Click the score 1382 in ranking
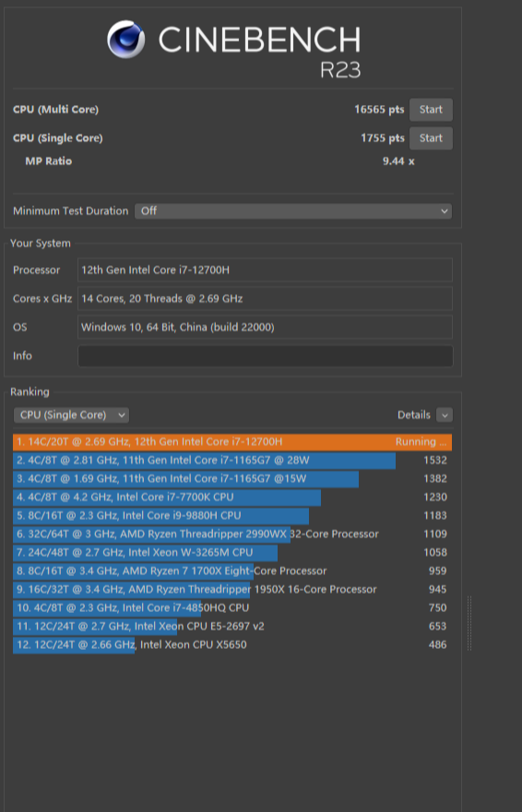The height and width of the screenshot is (812, 522). pyautogui.click(x=435, y=479)
